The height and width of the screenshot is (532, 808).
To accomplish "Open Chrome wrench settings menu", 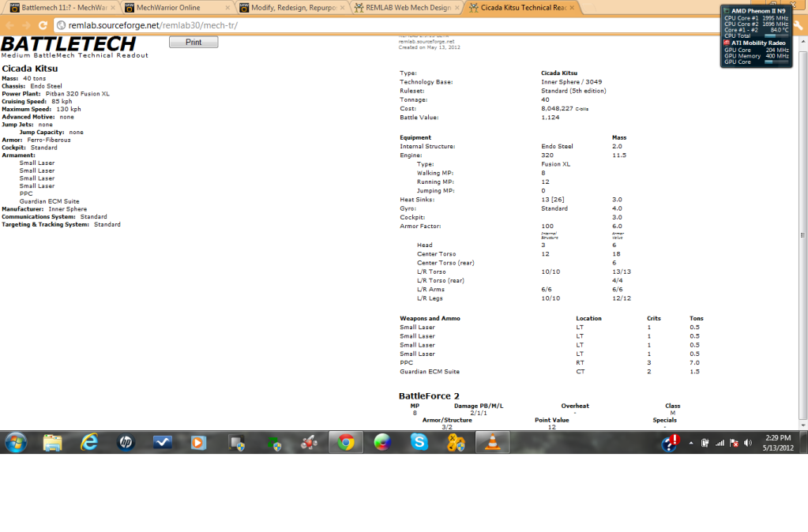I will [799, 25].
